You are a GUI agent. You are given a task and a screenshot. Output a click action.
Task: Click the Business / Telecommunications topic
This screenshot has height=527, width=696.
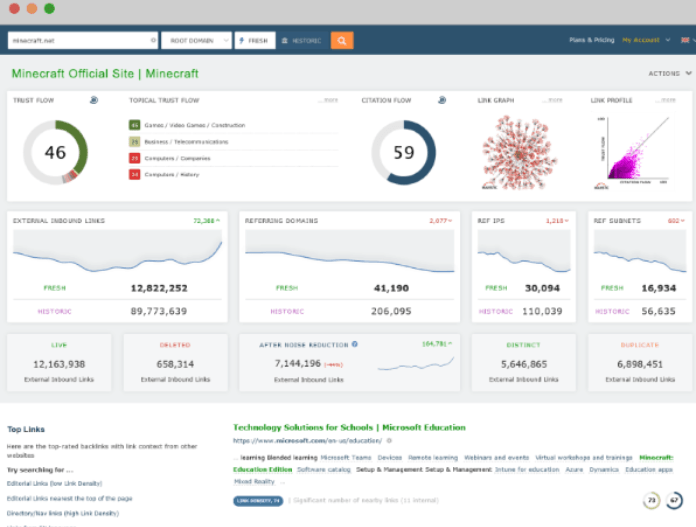point(186,142)
